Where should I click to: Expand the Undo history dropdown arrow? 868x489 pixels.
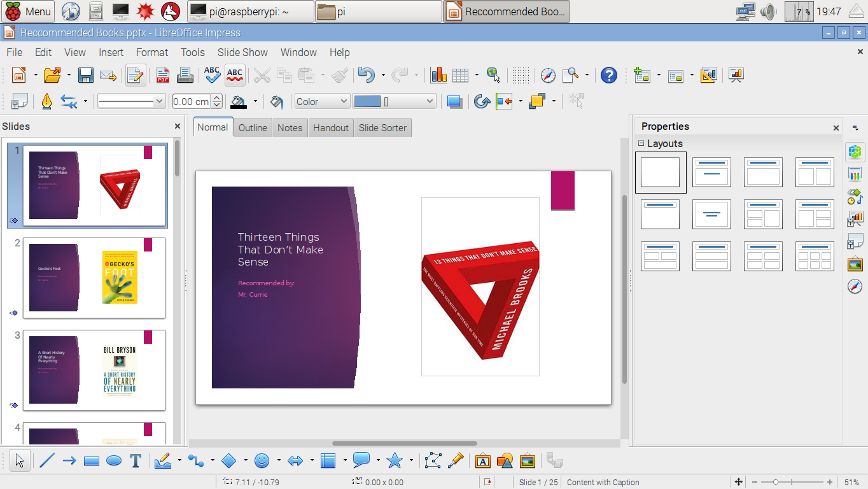pyautogui.click(x=383, y=75)
